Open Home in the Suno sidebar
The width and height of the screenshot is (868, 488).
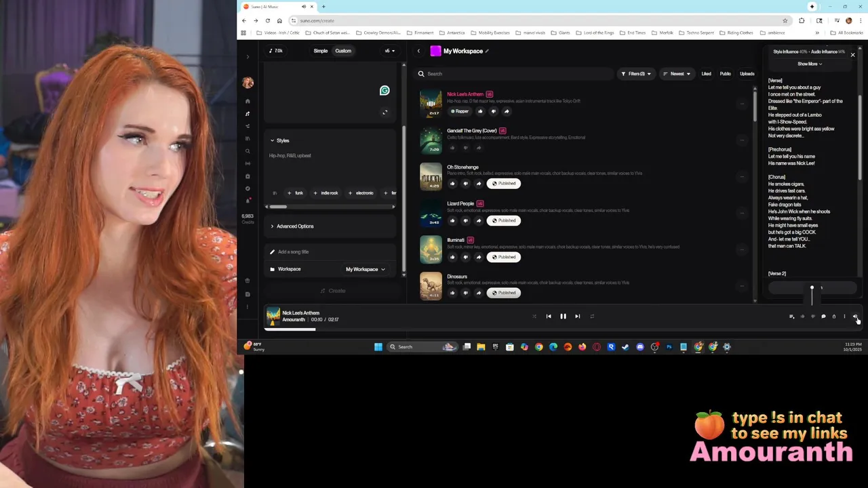click(x=248, y=101)
